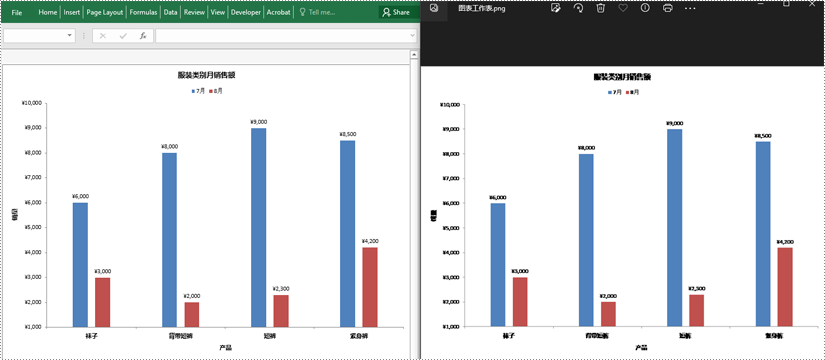Open the File menu
The image size is (825, 360).
coord(16,12)
